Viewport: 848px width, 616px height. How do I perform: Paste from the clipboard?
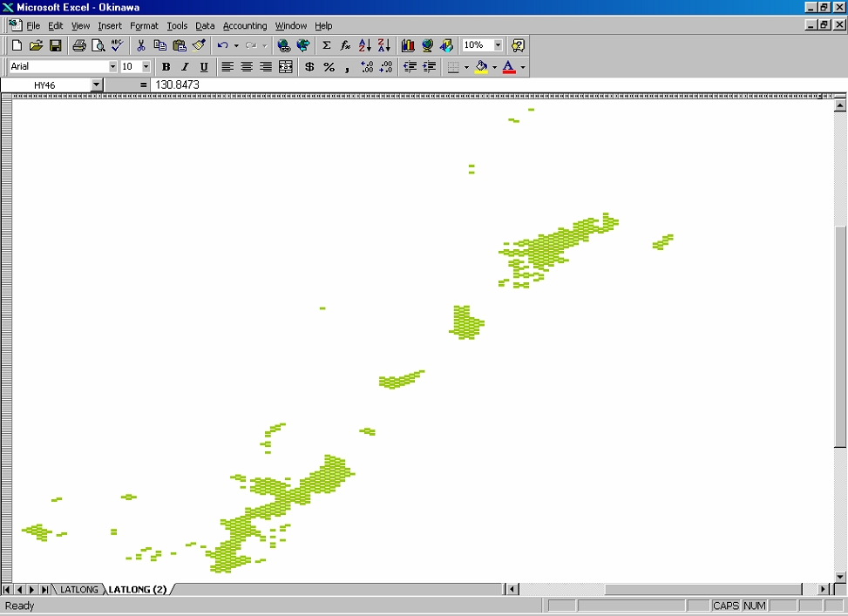pos(180,45)
